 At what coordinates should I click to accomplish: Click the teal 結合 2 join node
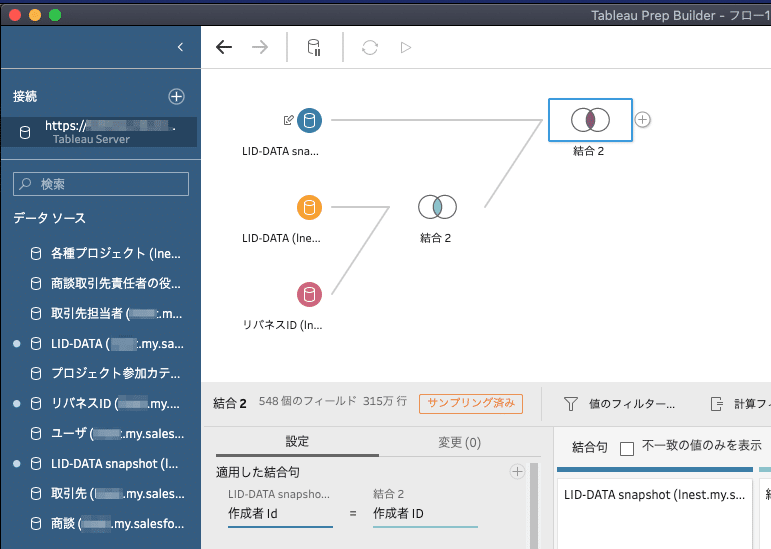(437, 207)
